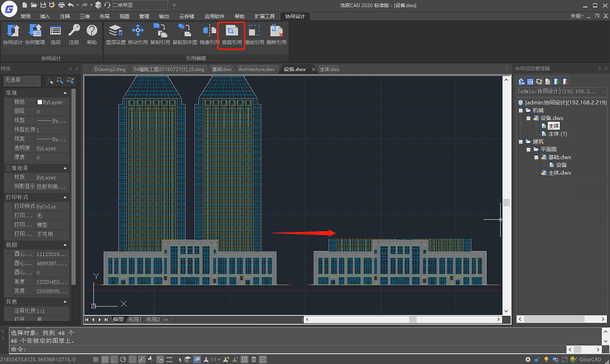
Task: Select the 复制引用 copy reference tool
Action: pos(160,34)
